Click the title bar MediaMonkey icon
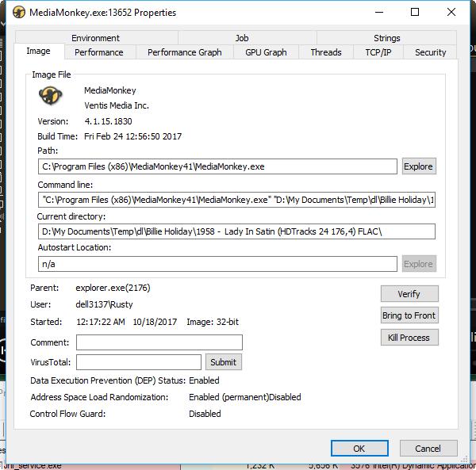 pos(17,13)
